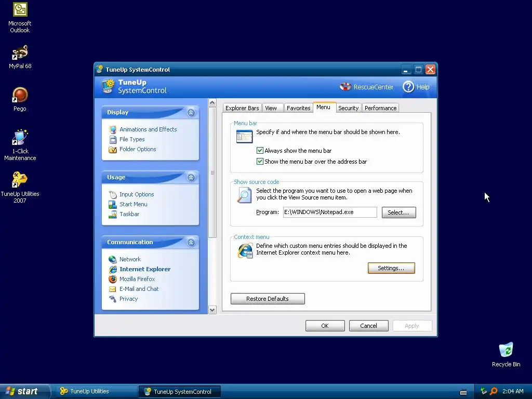
Task: Click the Menu bar illustration icon
Action: [x=244, y=137]
